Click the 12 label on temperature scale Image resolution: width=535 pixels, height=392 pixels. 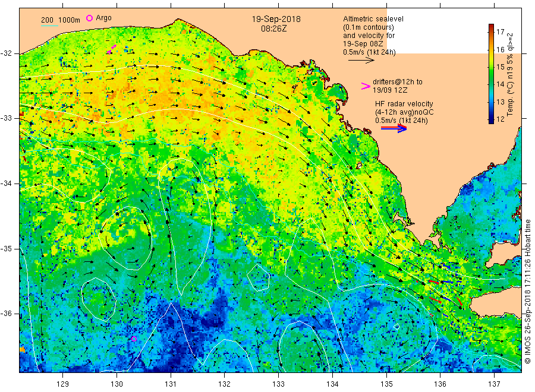click(x=500, y=119)
